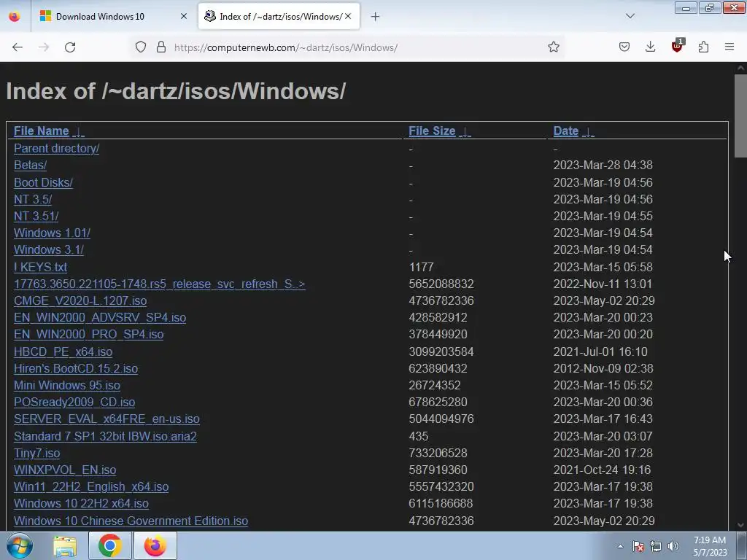Screen dimensions: 747x560
Task: Open the shield tracking protection icon
Action: 141,47
